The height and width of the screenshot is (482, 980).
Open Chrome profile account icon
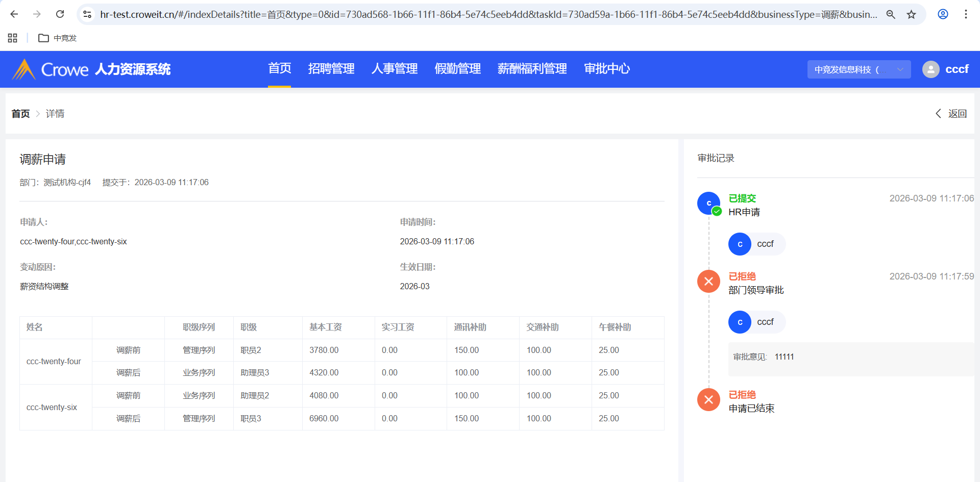pyautogui.click(x=943, y=14)
